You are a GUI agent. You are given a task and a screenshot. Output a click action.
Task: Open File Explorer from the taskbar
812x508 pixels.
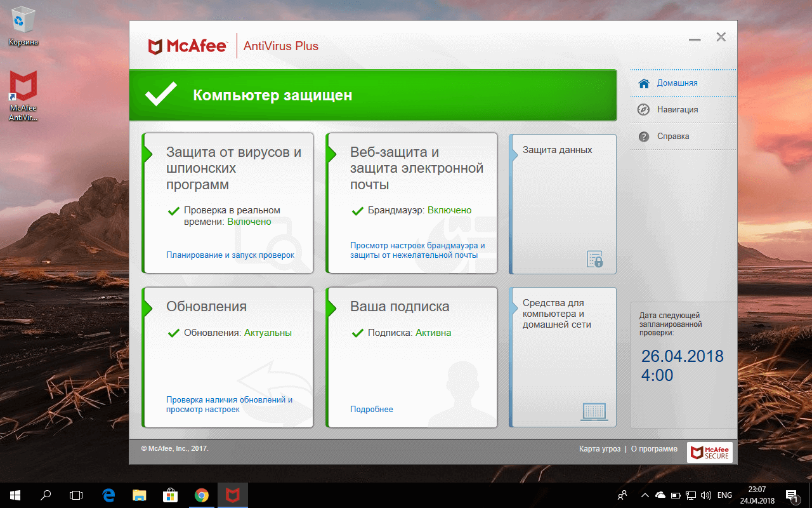point(140,495)
